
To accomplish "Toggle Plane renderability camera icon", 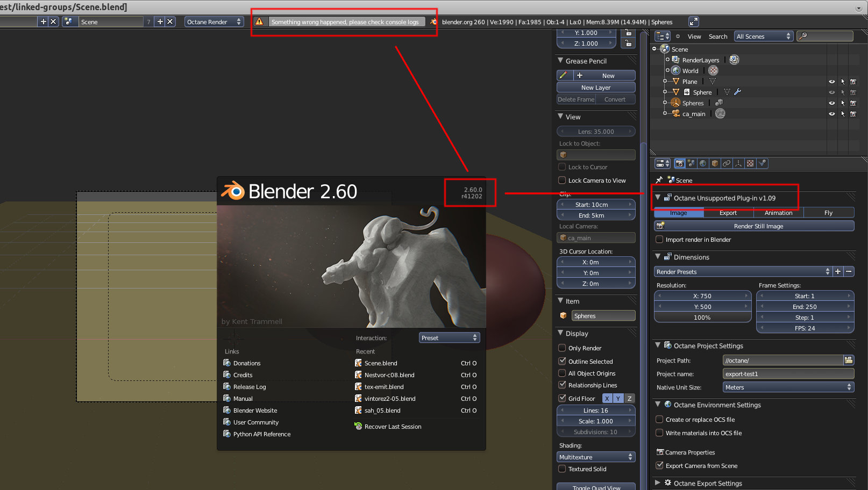I will point(853,82).
